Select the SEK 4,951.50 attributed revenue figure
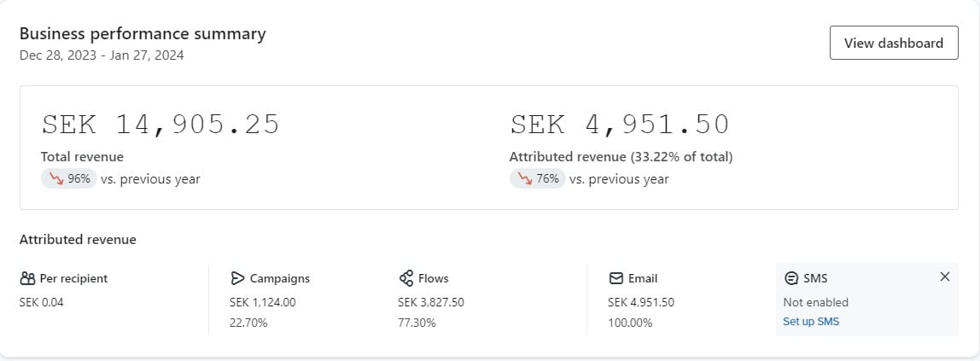Viewport: 980px width, 361px height. pos(620,125)
